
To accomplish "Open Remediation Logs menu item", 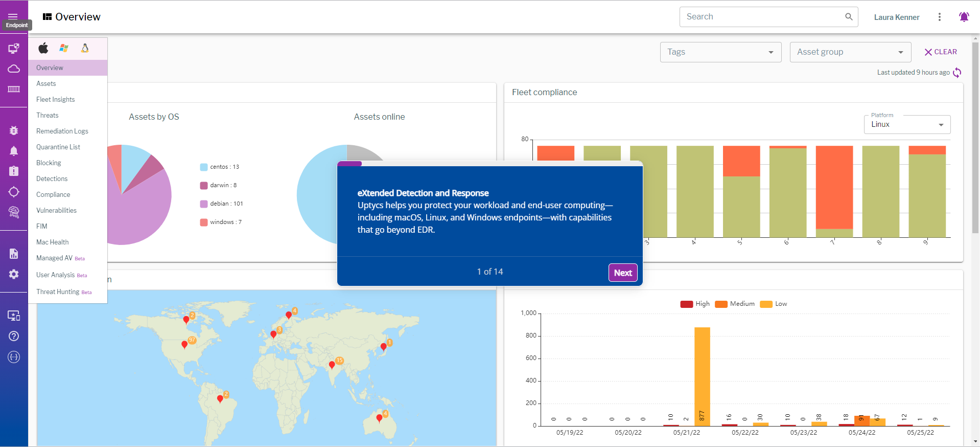I will click(68, 131).
